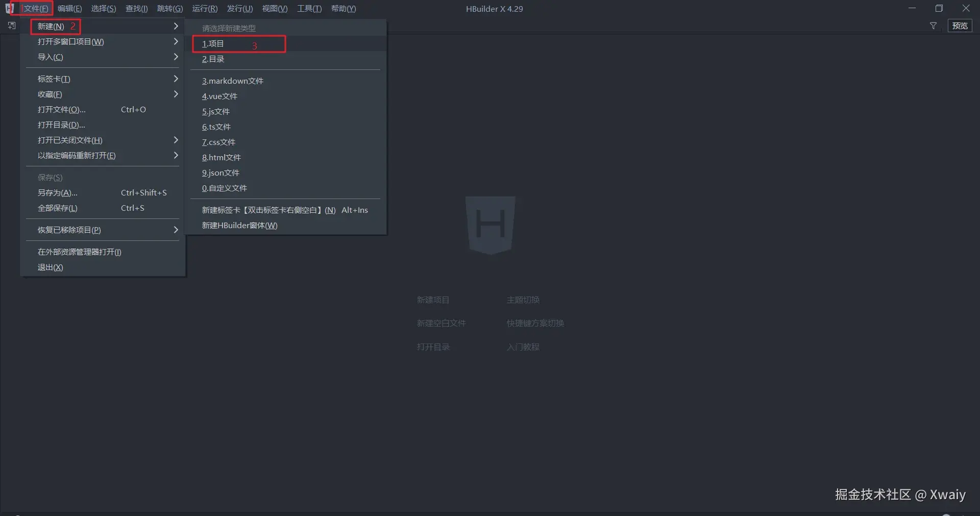Open the 文件(F) menu
The image size is (980, 516).
36,9
